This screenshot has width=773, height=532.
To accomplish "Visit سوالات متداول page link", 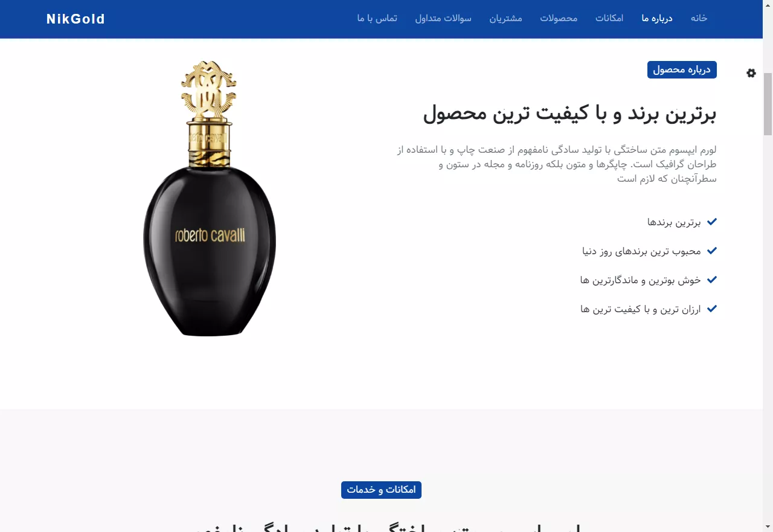I will 443,18.
